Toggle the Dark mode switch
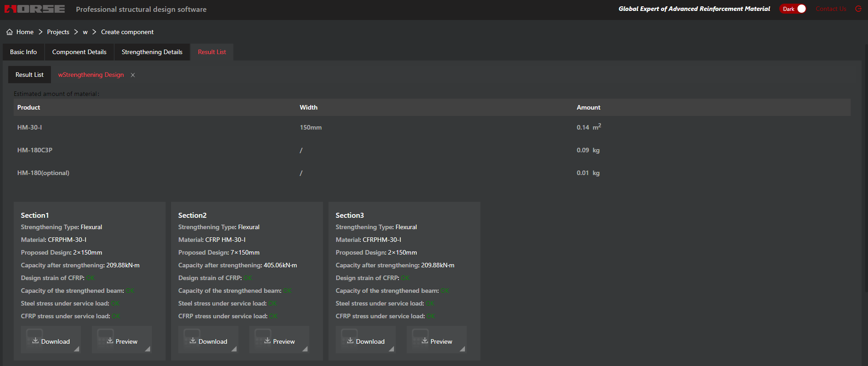 pos(793,9)
